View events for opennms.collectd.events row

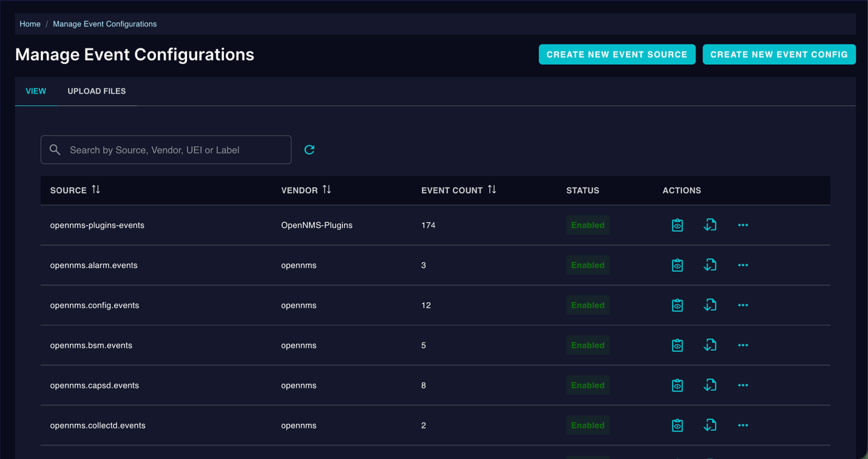(x=677, y=426)
